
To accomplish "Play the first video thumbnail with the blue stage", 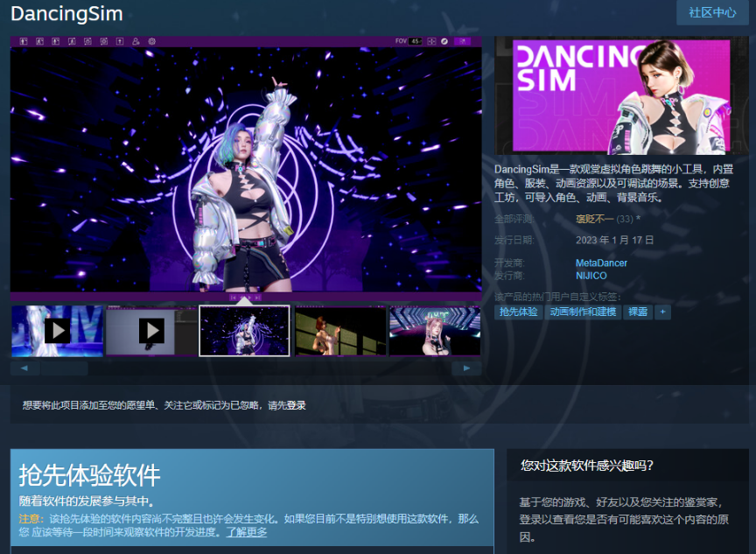I will click(58, 331).
